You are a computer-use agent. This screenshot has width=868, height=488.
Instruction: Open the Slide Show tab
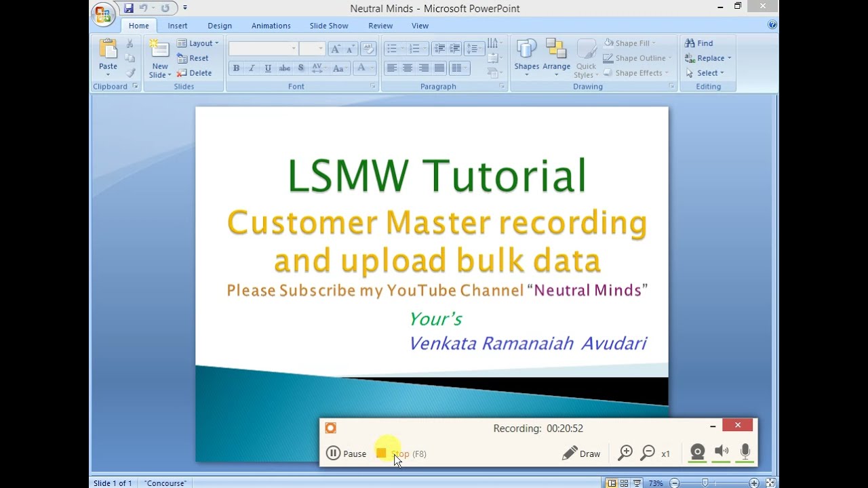pos(329,26)
